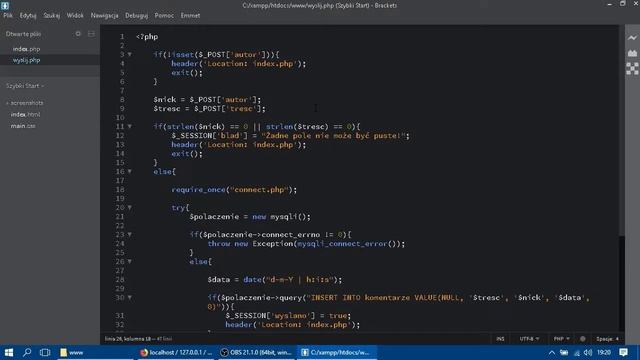The height and width of the screenshot is (360, 640).
Task: Open the UTF-8 encoding dropdown
Action: click(529, 339)
